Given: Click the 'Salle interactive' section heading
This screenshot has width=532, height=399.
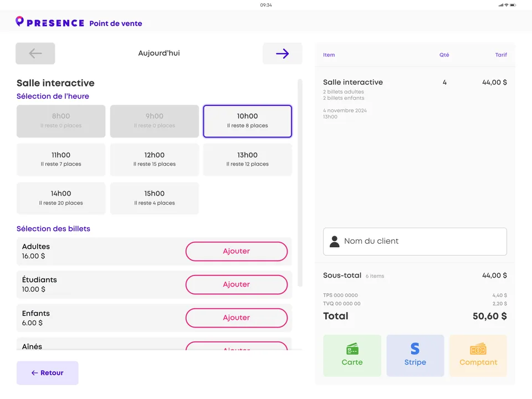Looking at the screenshot, I should [55, 83].
